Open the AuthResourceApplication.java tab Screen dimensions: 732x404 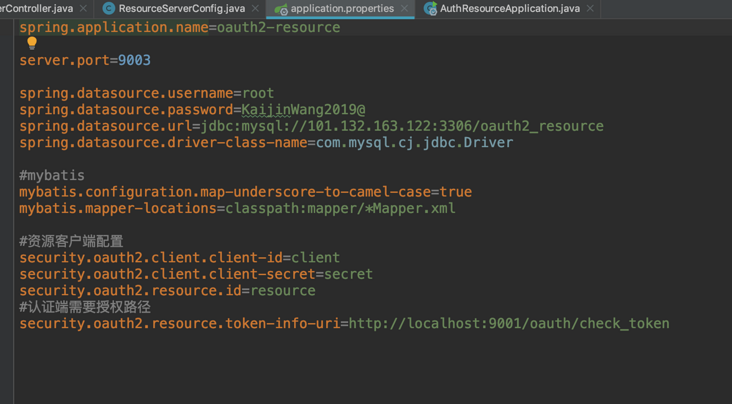(x=510, y=8)
